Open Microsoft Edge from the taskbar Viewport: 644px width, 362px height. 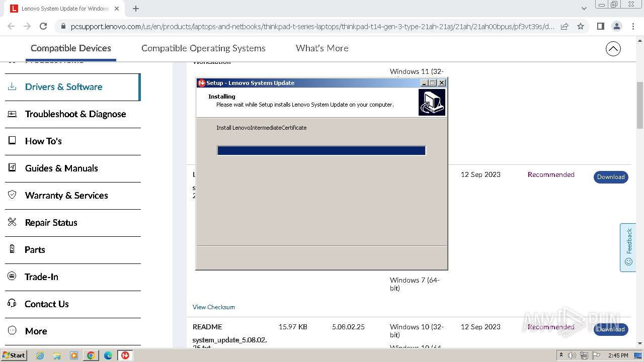point(108,355)
